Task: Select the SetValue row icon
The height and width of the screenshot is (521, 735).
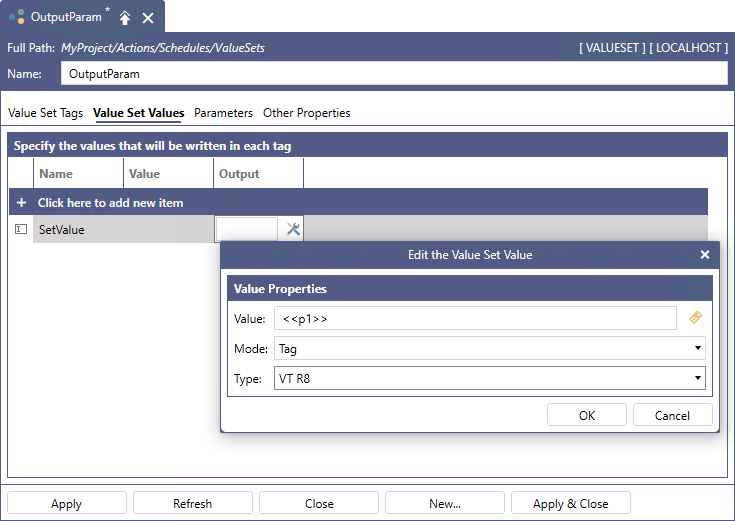Action: 21,229
